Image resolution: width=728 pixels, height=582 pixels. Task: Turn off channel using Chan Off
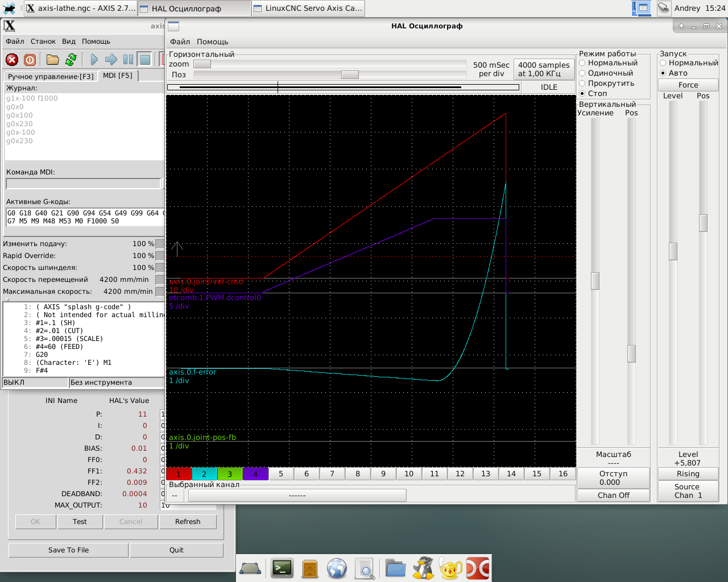613,495
